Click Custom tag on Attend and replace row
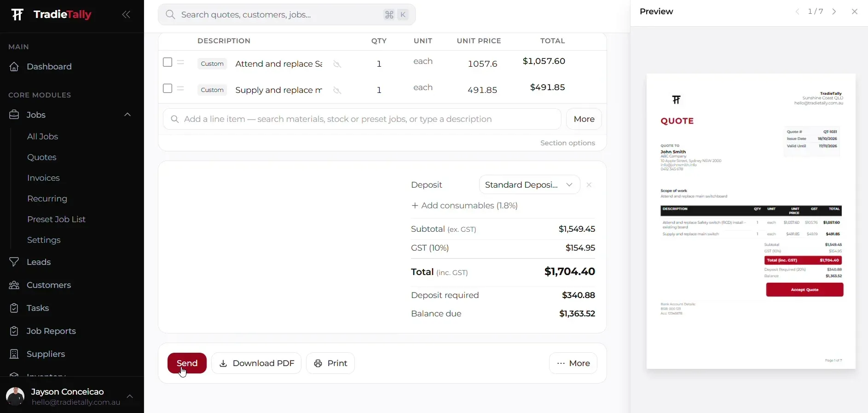The image size is (868, 413). tap(212, 64)
